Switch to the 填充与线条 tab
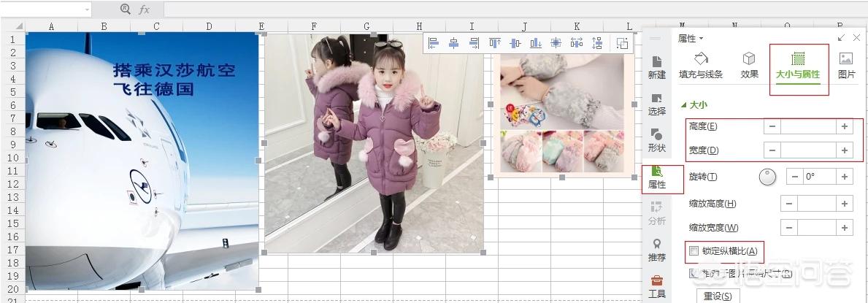Viewport: 868px width, 303px height. point(701,66)
